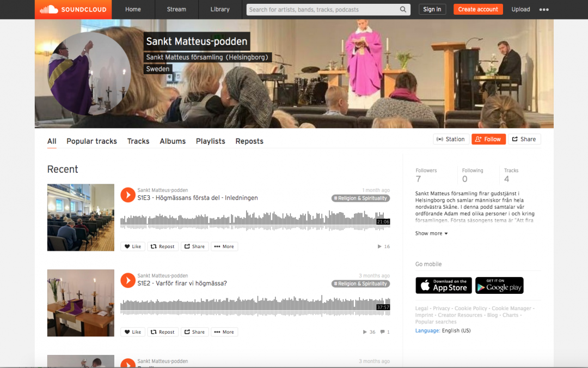Open the Library section

(x=220, y=9)
